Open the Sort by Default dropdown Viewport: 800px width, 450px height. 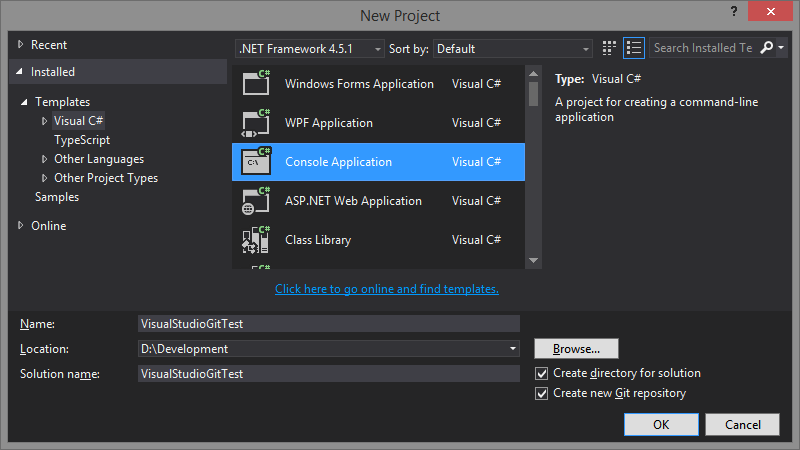click(513, 49)
